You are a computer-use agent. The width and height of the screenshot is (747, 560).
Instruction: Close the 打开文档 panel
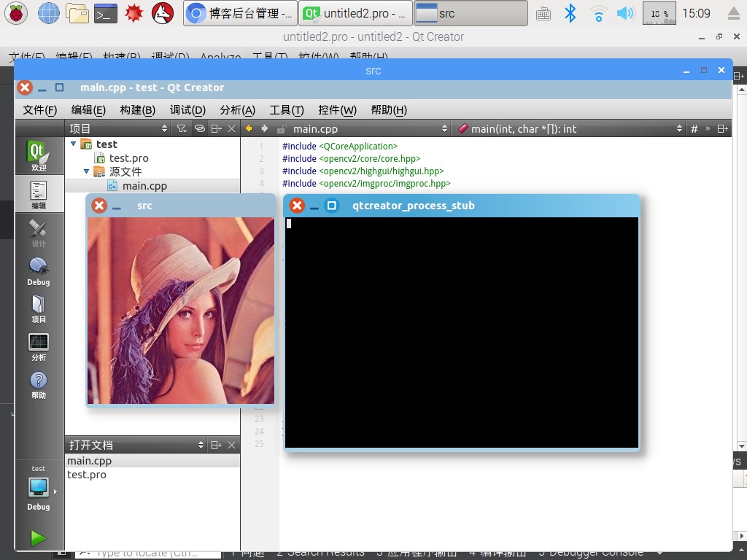tap(231, 445)
